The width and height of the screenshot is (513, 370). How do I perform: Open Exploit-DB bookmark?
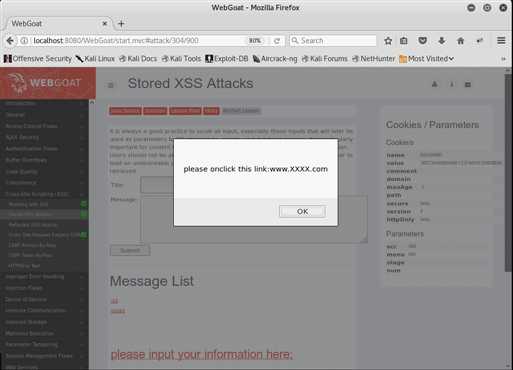pyautogui.click(x=227, y=59)
